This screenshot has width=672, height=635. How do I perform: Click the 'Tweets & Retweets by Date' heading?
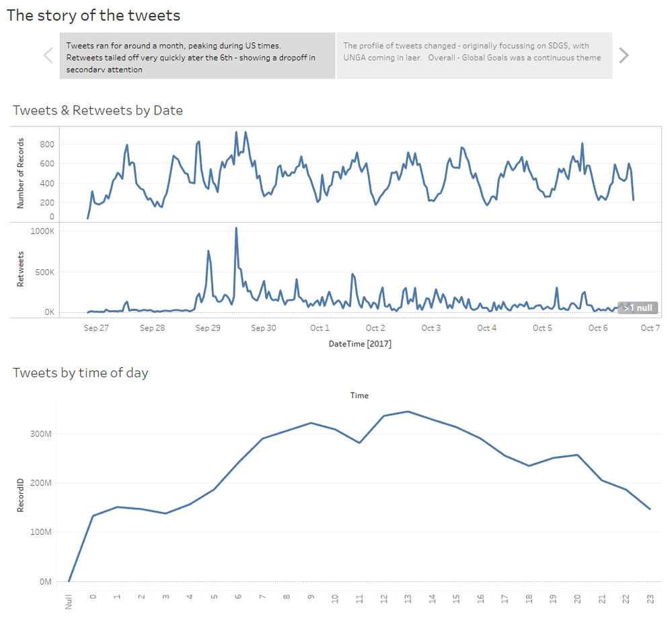[98, 110]
